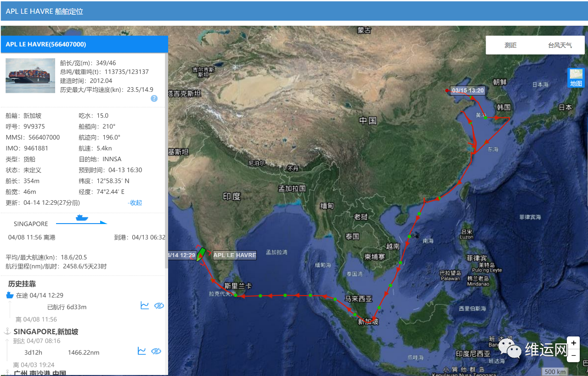
Task: Click the page title APL LE HAVRE 船舶定位
Action: click(45, 11)
